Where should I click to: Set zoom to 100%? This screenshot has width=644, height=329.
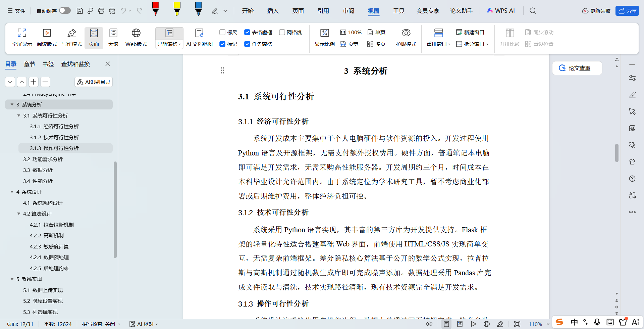point(351,32)
